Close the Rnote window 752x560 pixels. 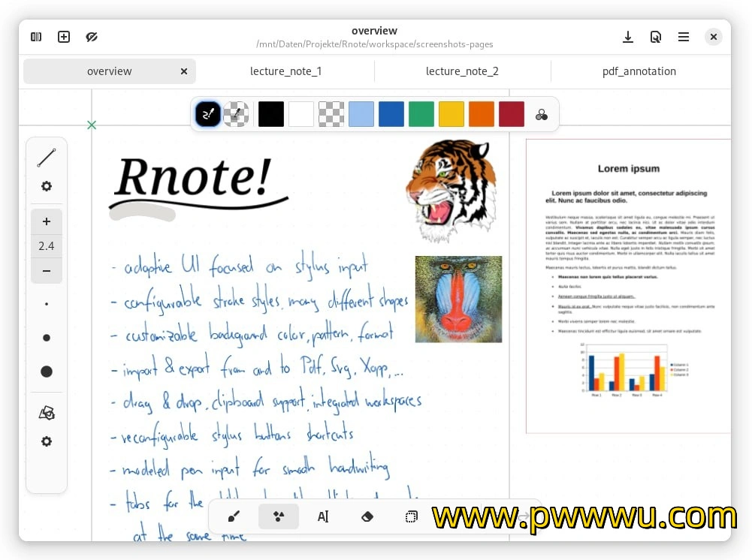pos(713,37)
